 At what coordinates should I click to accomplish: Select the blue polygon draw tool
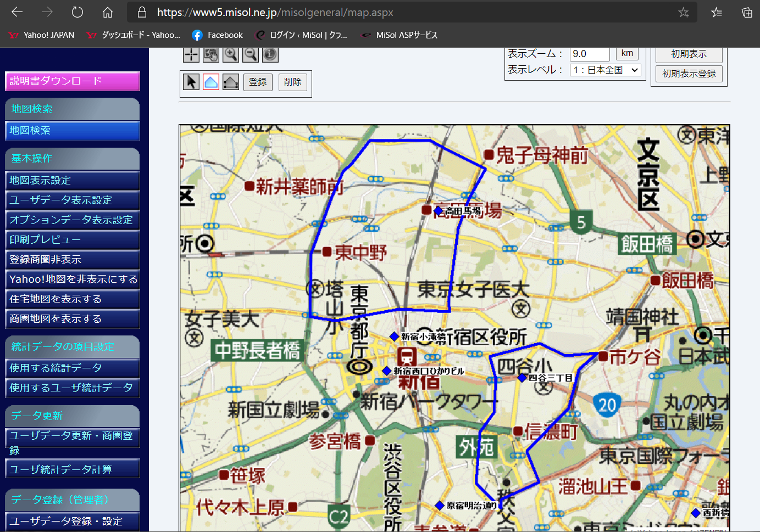(211, 82)
